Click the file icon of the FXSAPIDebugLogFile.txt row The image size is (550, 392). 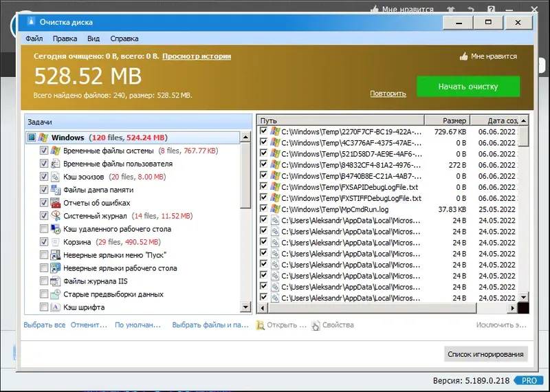click(275, 186)
